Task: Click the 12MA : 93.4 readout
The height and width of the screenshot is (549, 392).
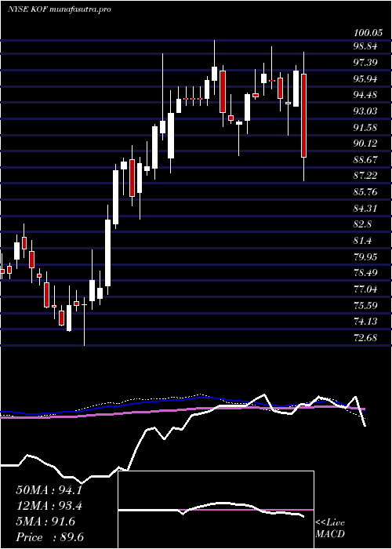Action: 49,506
